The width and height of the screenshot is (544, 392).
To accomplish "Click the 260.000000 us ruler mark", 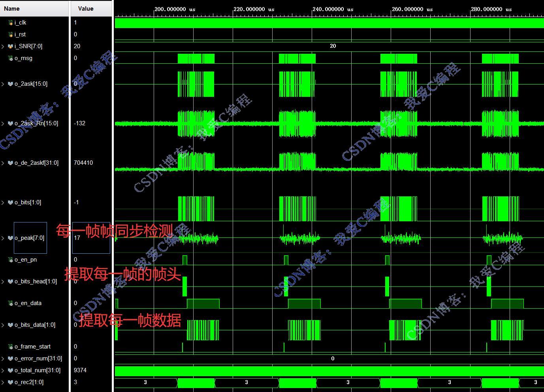I will 412,9.
